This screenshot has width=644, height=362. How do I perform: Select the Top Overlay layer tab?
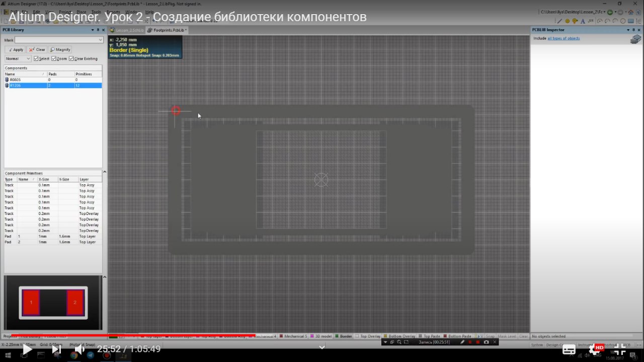click(x=368, y=336)
